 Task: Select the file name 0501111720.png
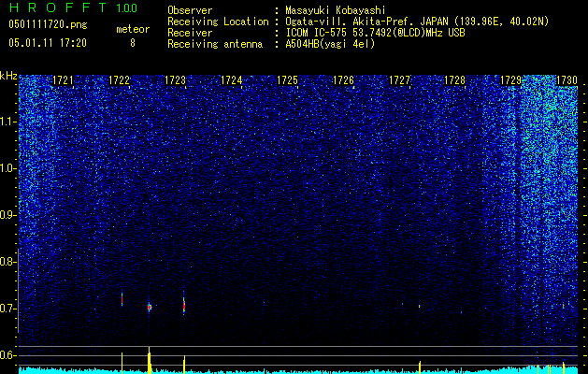pos(48,25)
